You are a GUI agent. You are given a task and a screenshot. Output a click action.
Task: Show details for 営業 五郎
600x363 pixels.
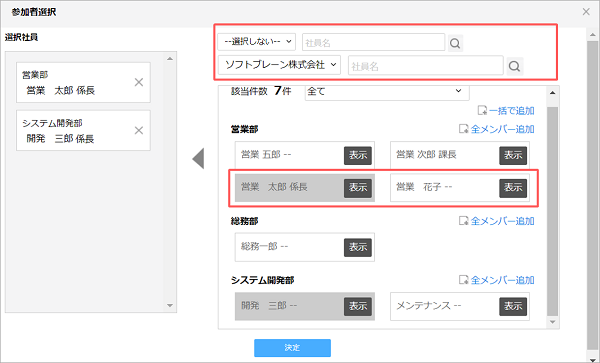coord(358,155)
